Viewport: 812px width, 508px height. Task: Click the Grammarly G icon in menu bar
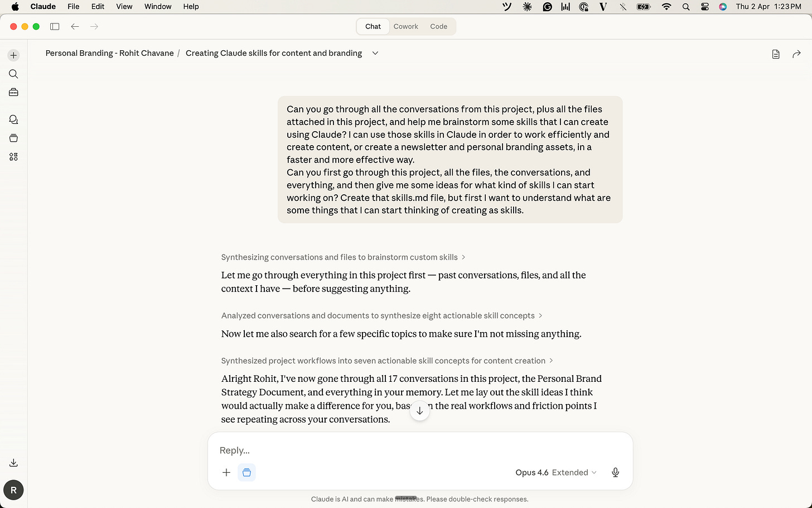(547, 7)
